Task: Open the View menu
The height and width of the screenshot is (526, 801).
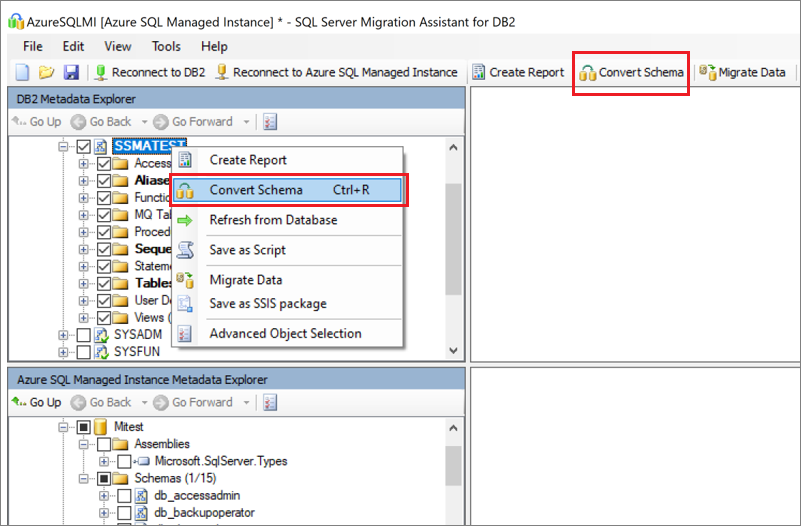Action: 118,46
